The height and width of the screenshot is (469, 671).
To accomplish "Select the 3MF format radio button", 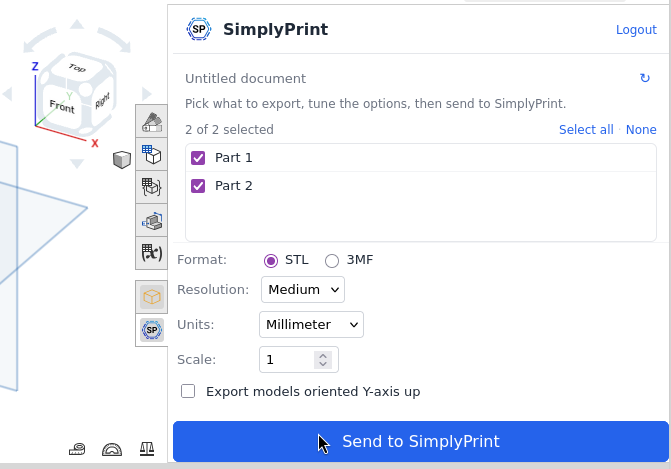I will pos(332,261).
